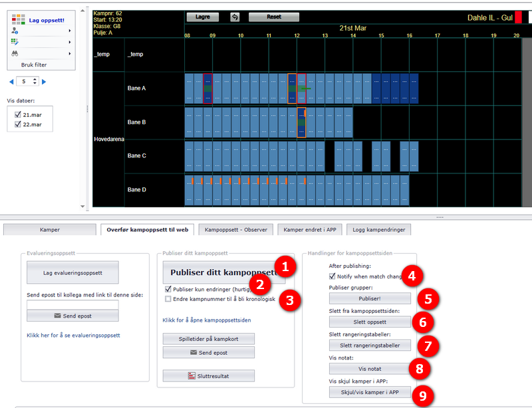Open the grid edit icon menu
This screenshot has width=532, height=408.
15,42
